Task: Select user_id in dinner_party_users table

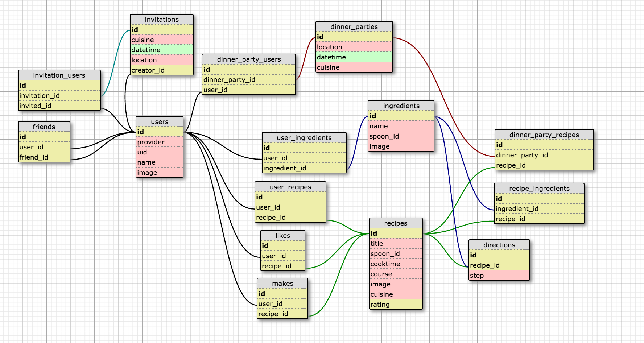Action: pyautogui.click(x=249, y=90)
